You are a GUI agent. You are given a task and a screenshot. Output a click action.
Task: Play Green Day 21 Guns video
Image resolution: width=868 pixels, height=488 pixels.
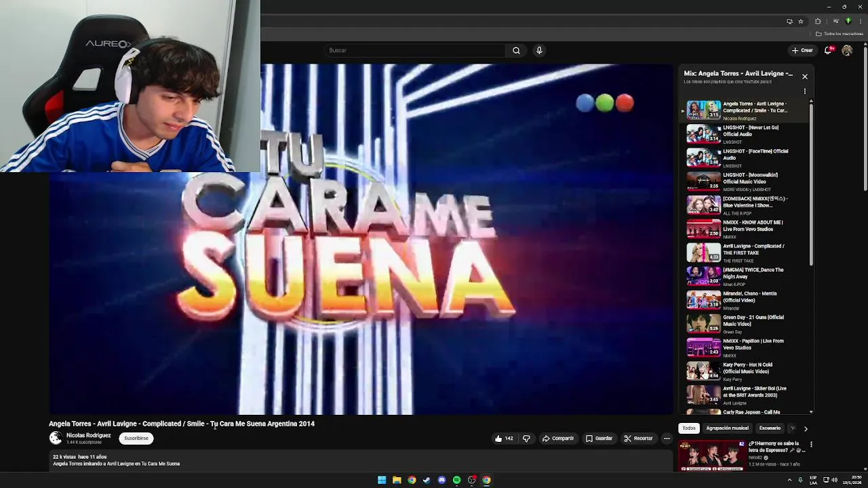tap(745, 324)
